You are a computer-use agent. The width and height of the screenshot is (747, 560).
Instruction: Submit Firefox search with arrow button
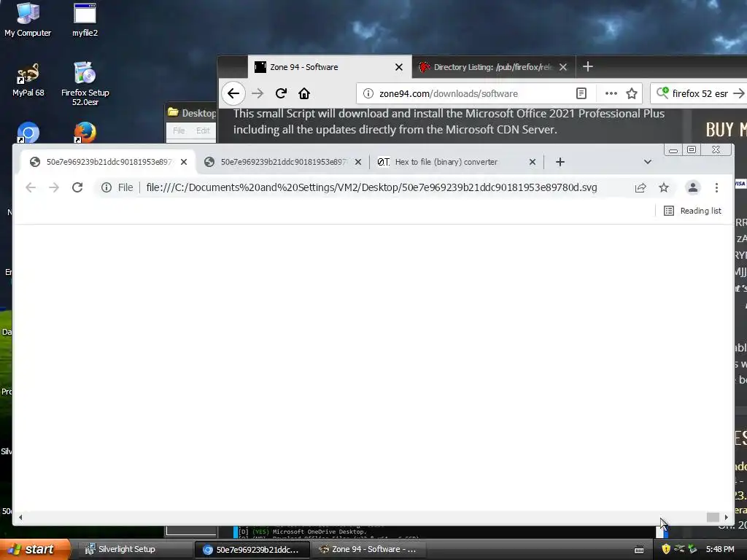738,93
